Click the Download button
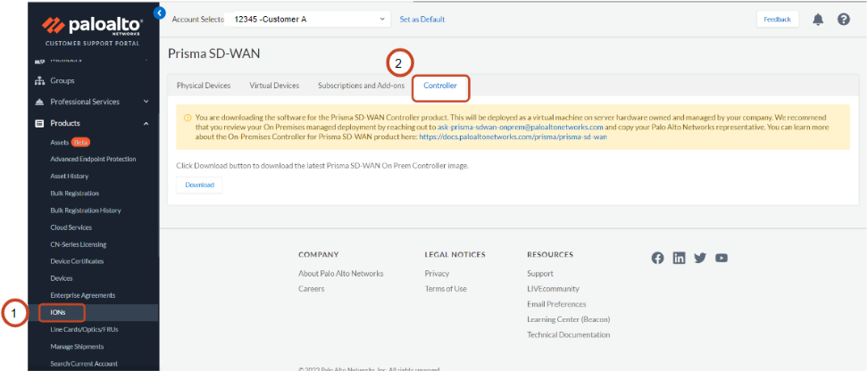 tap(199, 185)
